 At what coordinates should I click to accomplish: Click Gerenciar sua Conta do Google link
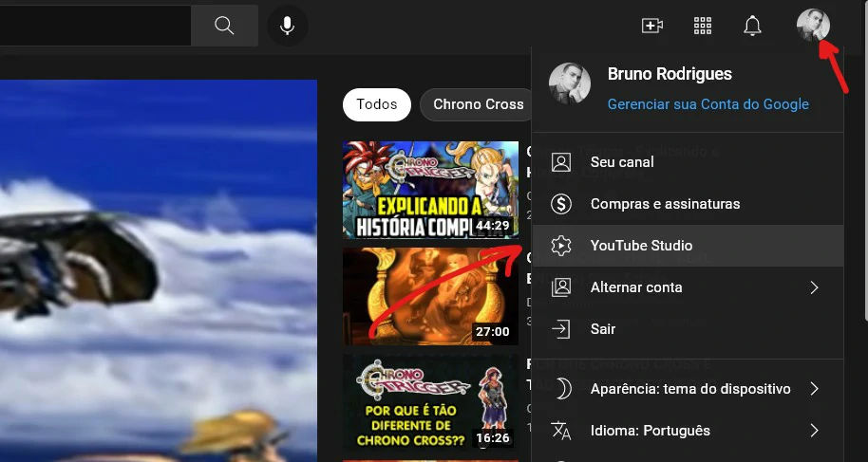(x=708, y=104)
